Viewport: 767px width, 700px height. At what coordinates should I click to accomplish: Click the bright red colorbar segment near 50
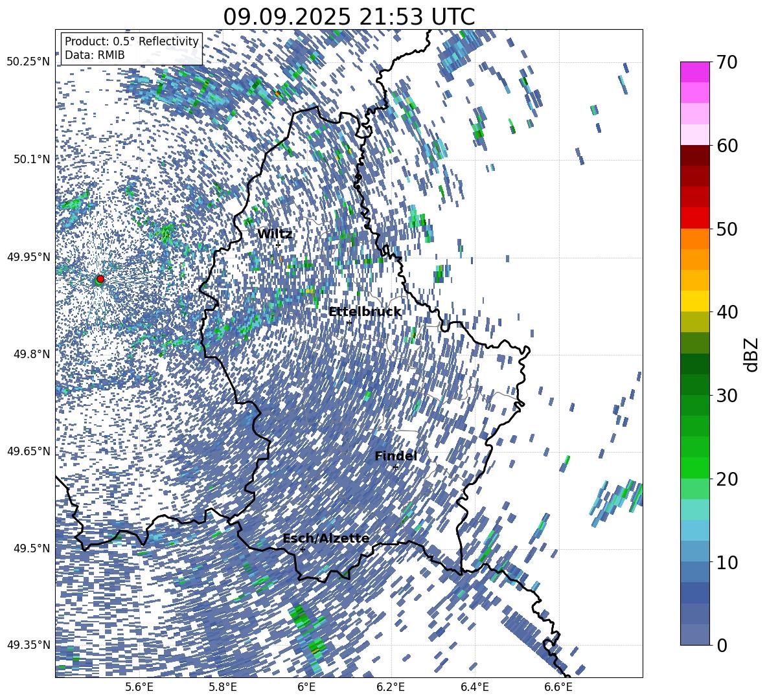click(695, 218)
